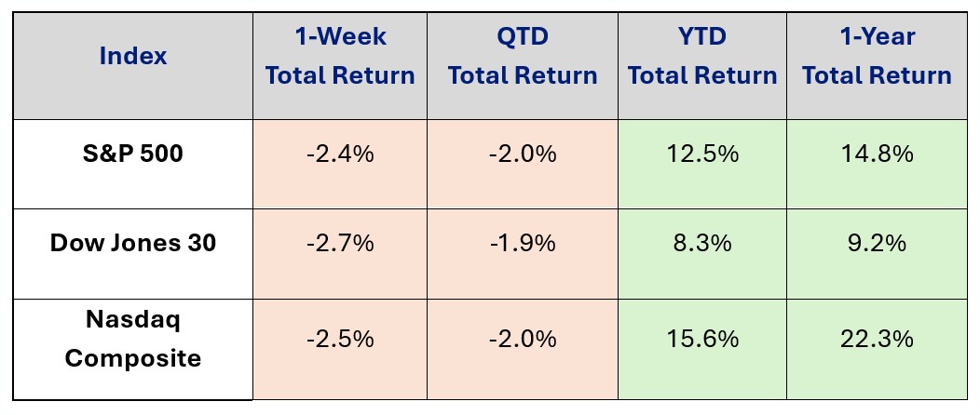Click the 12.5% YTD return cell
The image size is (980, 415).
click(702, 153)
